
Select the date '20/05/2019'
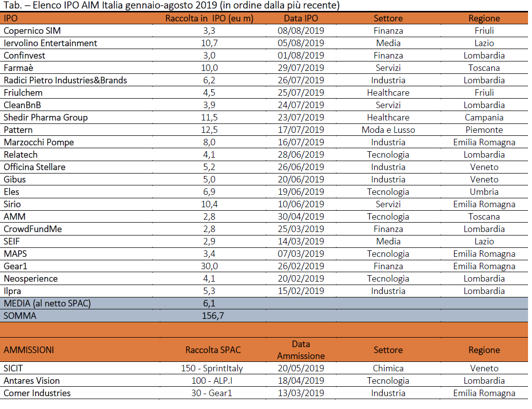click(301, 368)
